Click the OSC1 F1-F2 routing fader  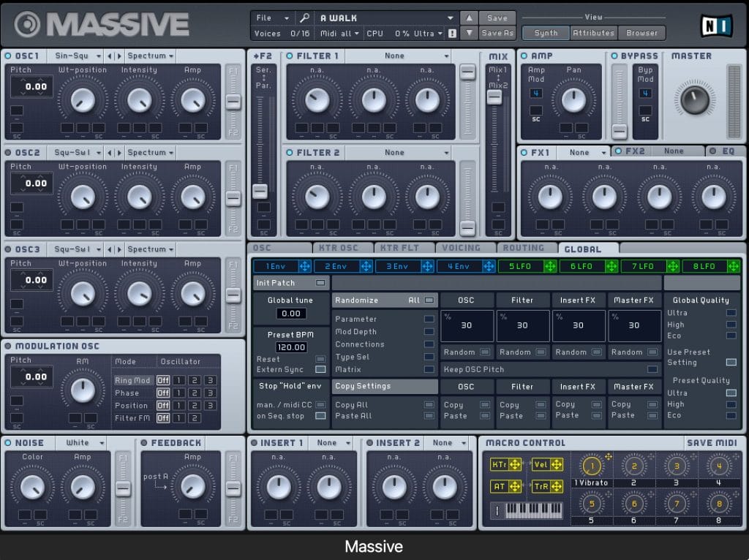click(x=233, y=102)
